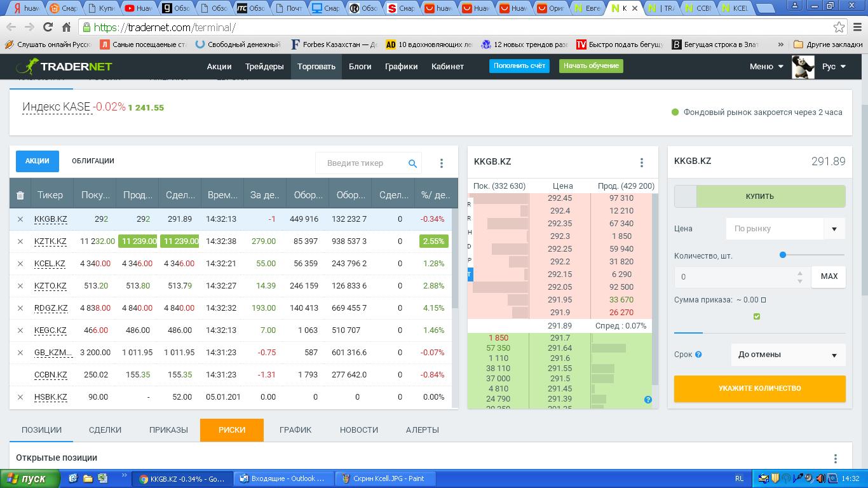This screenshot has height=488, width=868.
Task: Click the trash icon in table header
Action: (20, 195)
